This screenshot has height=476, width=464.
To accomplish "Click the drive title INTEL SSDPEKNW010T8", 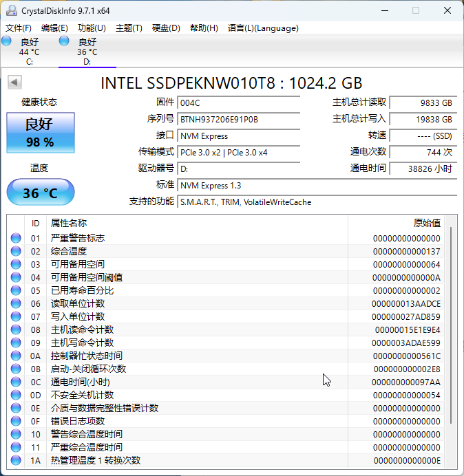I will [x=188, y=83].
